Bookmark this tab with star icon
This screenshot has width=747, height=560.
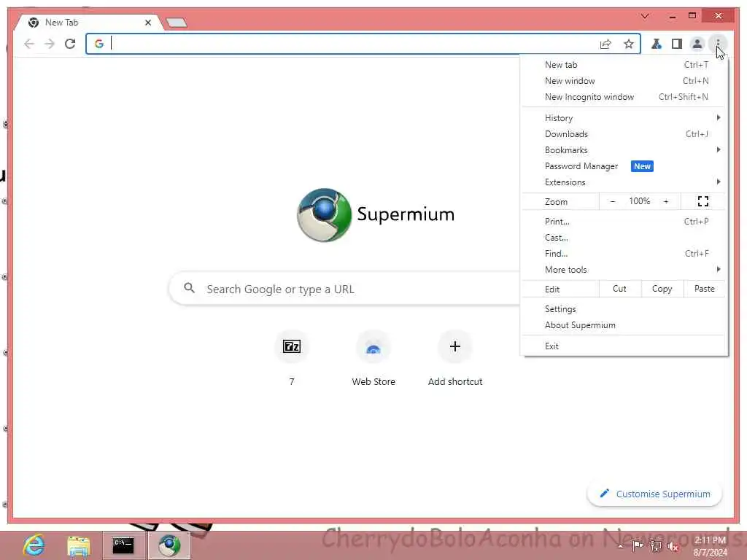(x=629, y=44)
